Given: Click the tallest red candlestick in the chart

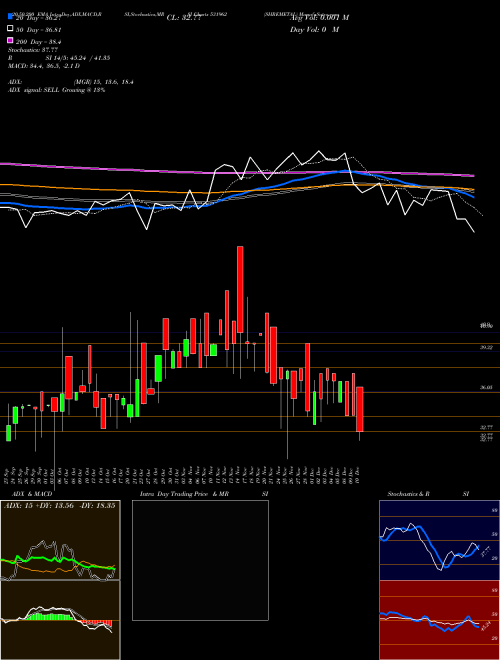Looking at the screenshot, I should tap(240, 290).
